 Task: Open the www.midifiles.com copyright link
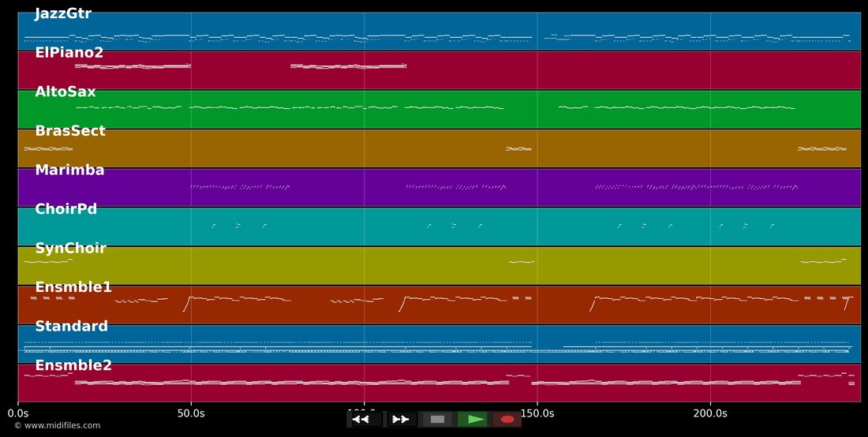tap(57, 425)
